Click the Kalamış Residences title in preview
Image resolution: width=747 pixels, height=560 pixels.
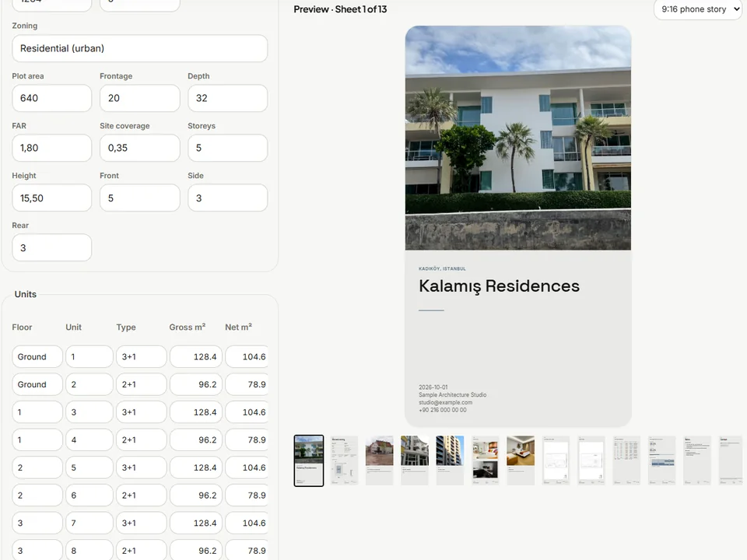[499, 286]
